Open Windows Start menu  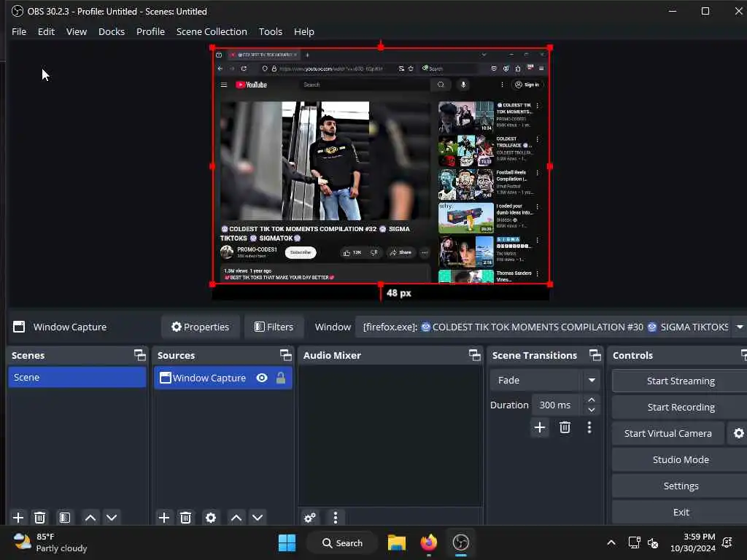(x=287, y=542)
